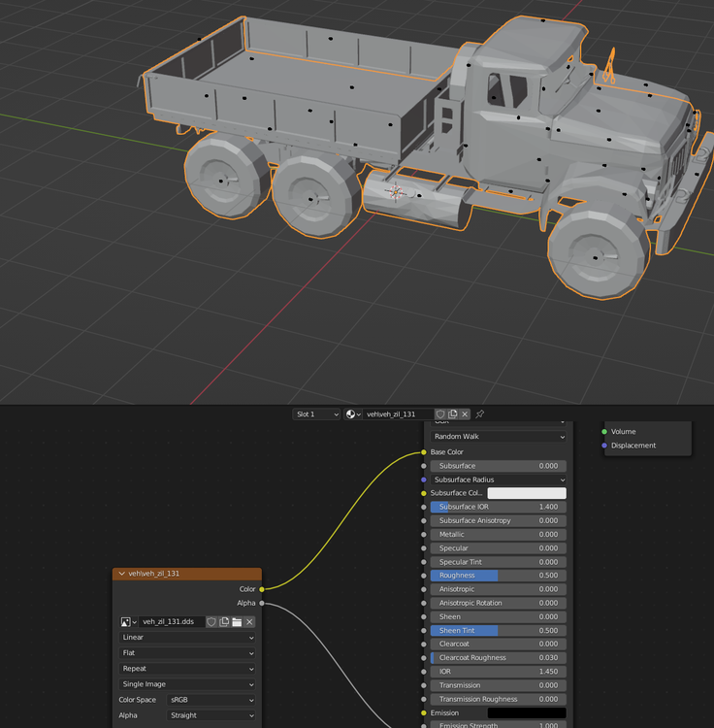The width and height of the screenshot is (714, 728).
Task: Open the Slot 1 dropdown
Action: tap(316, 414)
